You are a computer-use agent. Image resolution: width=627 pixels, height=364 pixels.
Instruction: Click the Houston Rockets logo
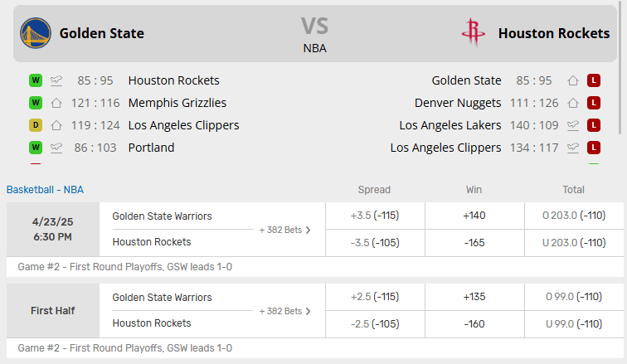[473, 33]
